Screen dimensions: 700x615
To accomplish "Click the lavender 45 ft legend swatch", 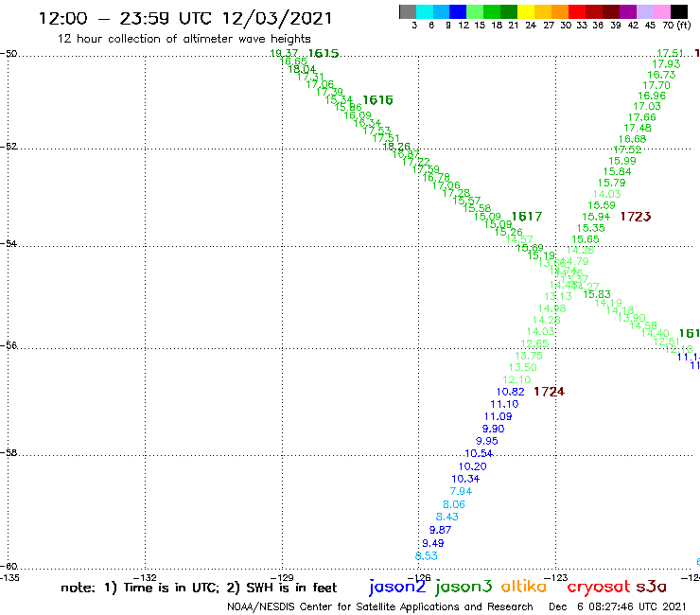I will click(x=644, y=11).
